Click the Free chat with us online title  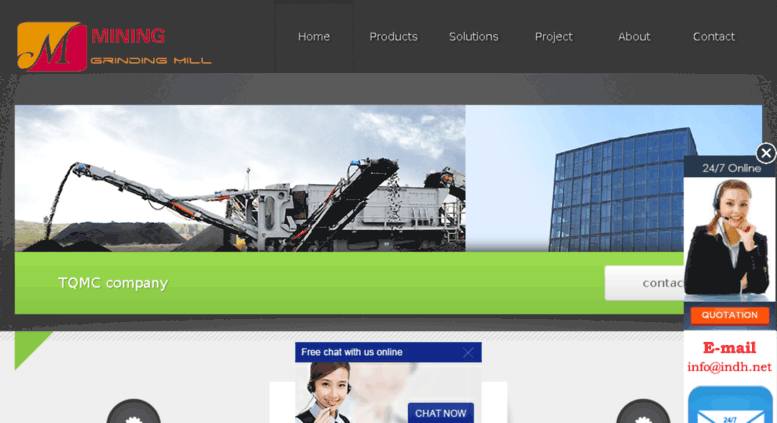pyautogui.click(x=351, y=352)
